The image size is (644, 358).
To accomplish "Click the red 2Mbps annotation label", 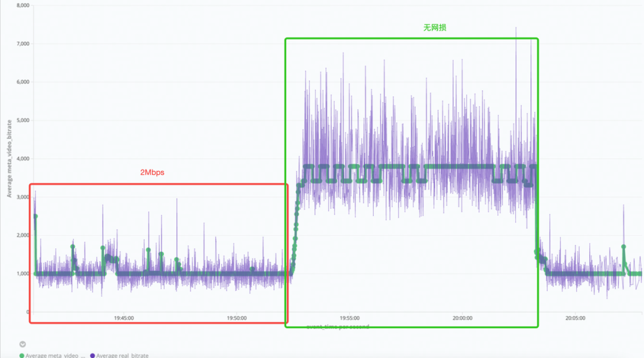I will click(x=152, y=172).
